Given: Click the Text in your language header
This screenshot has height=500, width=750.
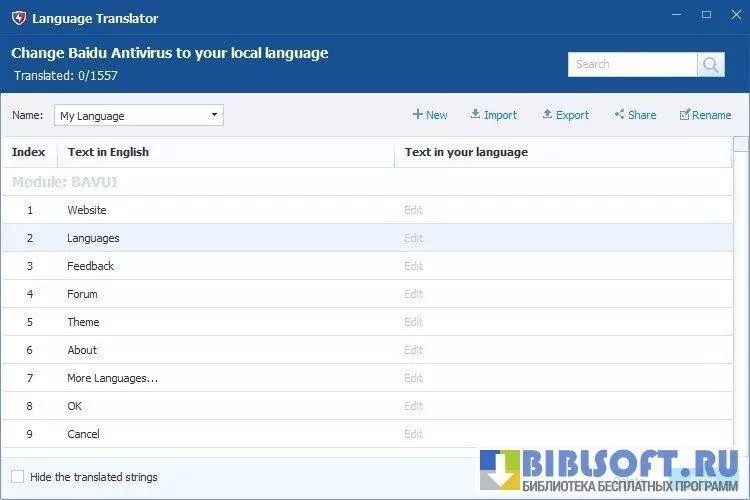Looking at the screenshot, I should (x=466, y=152).
